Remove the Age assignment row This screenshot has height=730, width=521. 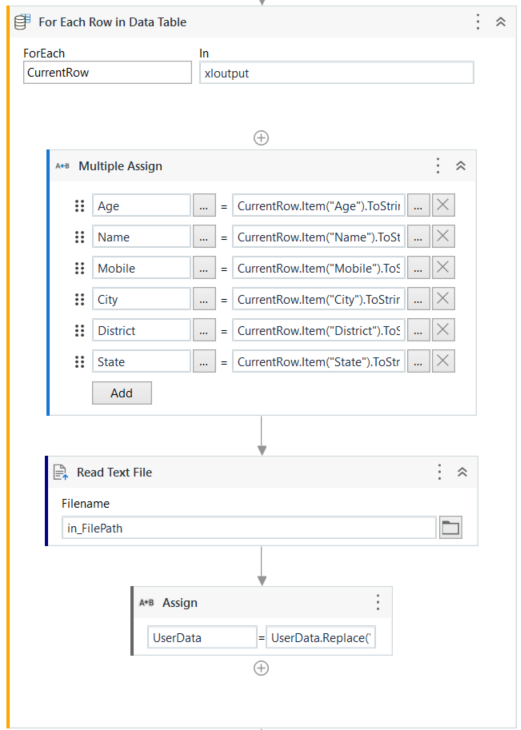443,205
